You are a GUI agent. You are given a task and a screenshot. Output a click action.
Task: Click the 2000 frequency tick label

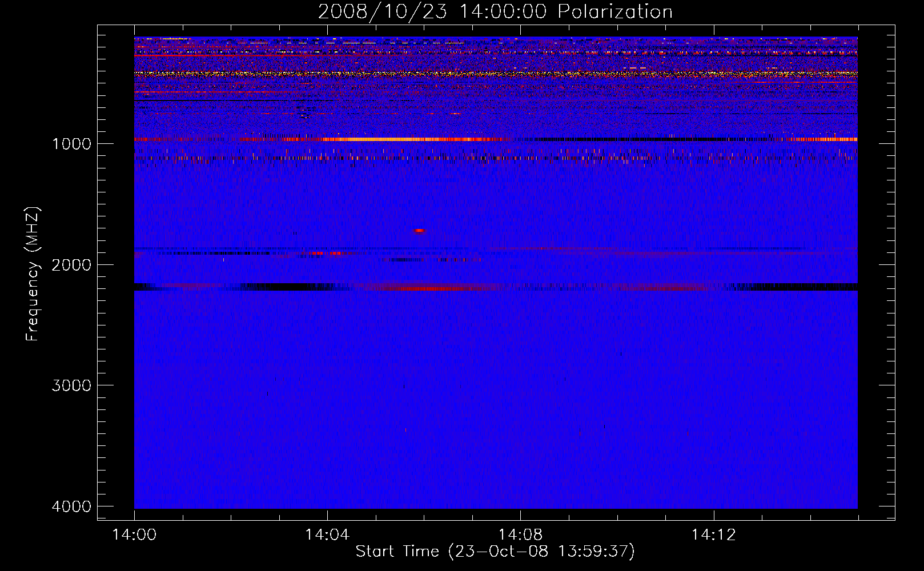[x=71, y=265]
